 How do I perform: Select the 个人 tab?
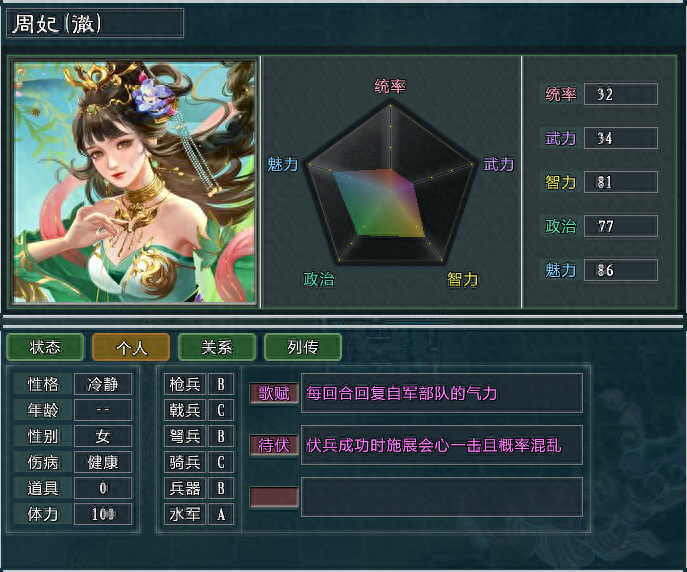click(x=131, y=347)
